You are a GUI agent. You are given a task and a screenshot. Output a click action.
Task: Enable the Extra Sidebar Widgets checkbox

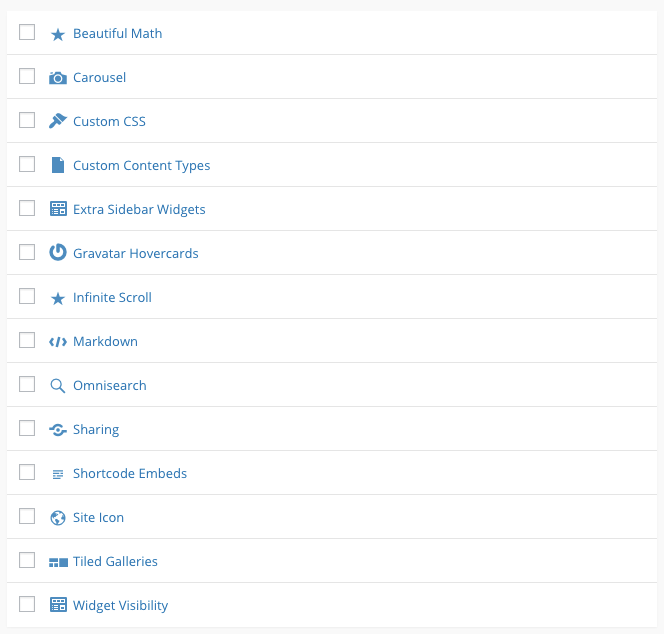click(27, 208)
